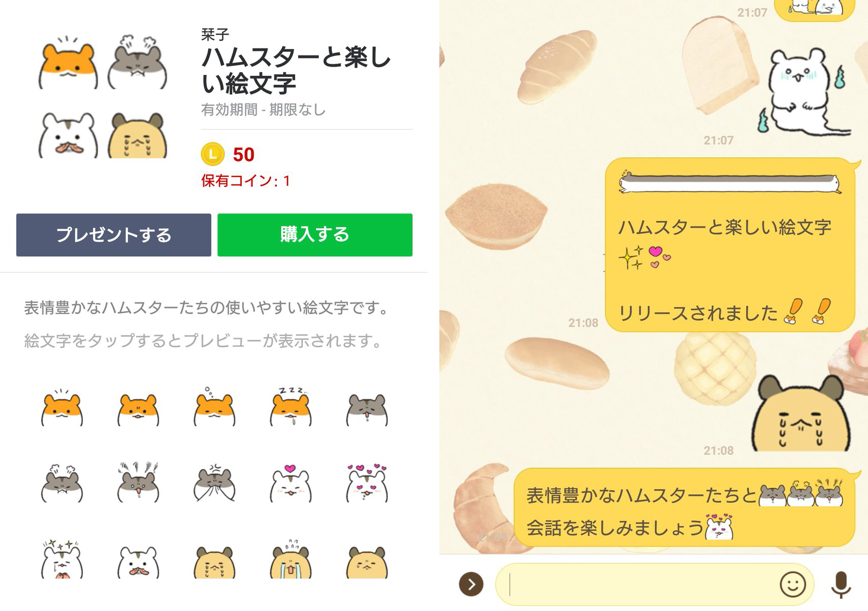Tap the purchase button 購入する
Image resolution: width=868 pixels, height=611 pixels.
point(315,235)
